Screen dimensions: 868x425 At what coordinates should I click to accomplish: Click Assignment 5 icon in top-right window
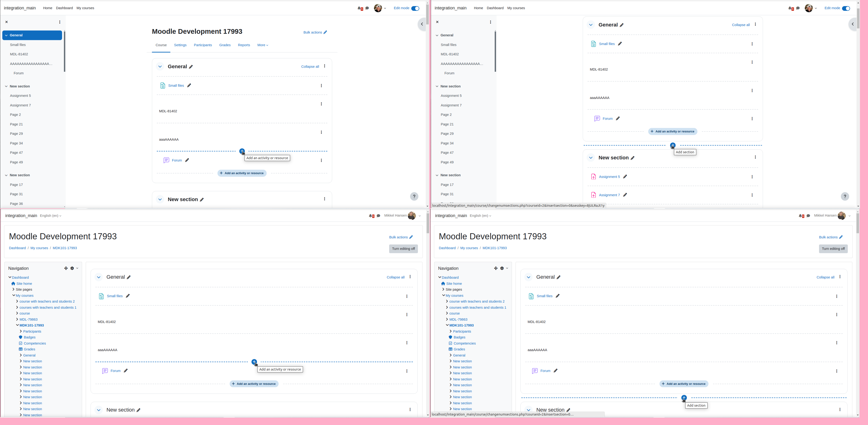(593, 177)
